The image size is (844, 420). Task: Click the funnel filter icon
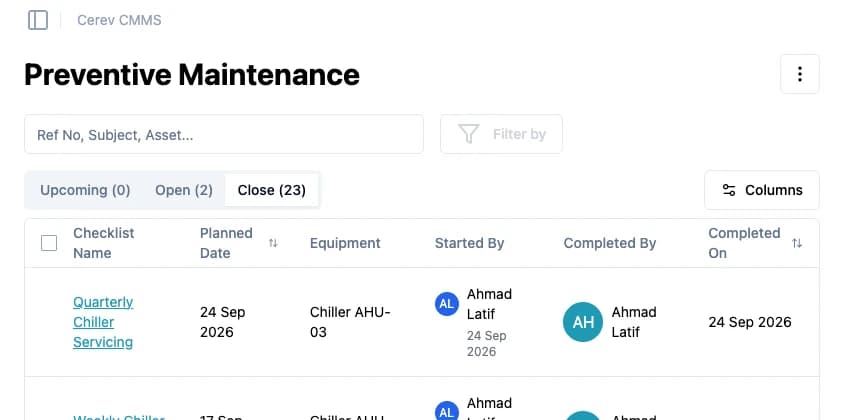pyautogui.click(x=468, y=134)
